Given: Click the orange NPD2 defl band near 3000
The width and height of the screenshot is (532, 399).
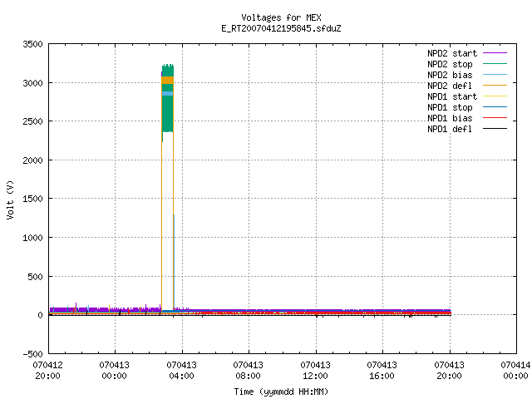Looking at the screenshot, I should pyautogui.click(x=167, y=80).
